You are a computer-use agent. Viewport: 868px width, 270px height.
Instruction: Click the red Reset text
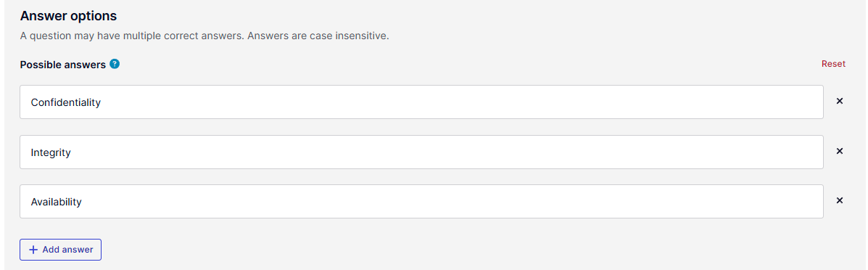833,64
